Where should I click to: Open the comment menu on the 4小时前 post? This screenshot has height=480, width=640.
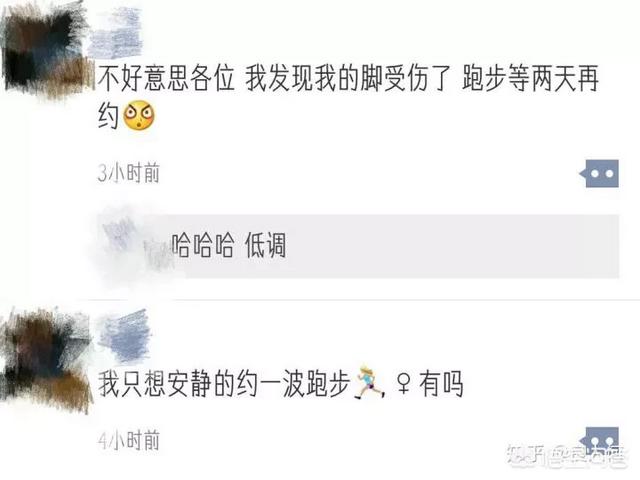601,441
